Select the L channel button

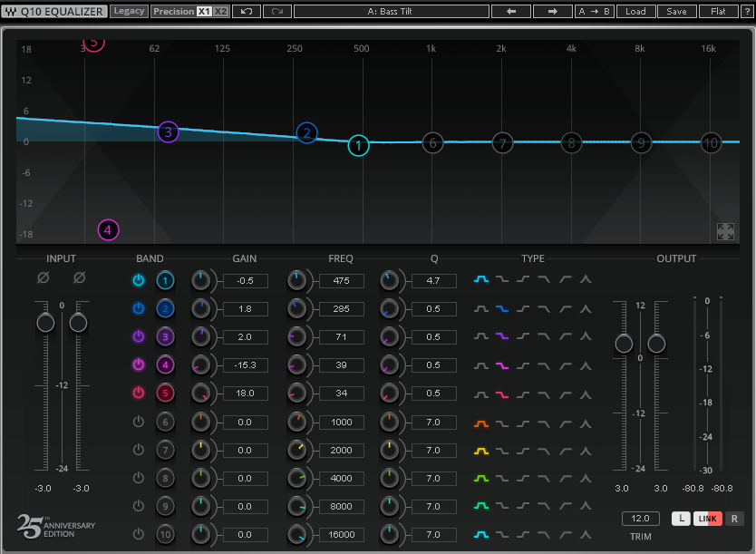coord(681,519)
